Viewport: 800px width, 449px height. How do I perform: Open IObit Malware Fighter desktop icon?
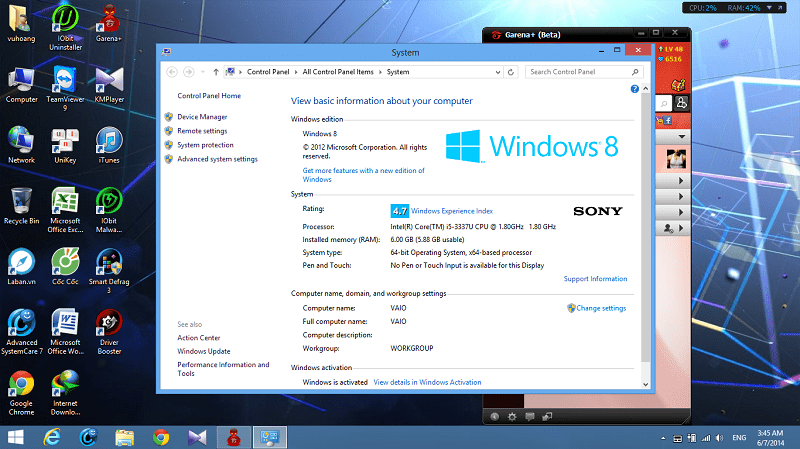[x=109, y=210]
